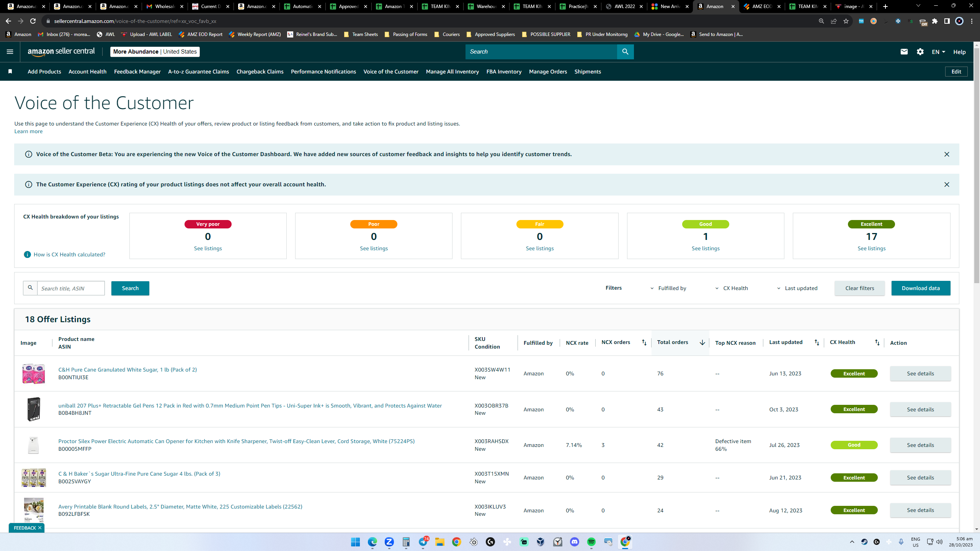Open uniball 207 Plus+ Gel Pens product link
The height and width of the screenshot is (551, 980).
[x=250, y=406]
